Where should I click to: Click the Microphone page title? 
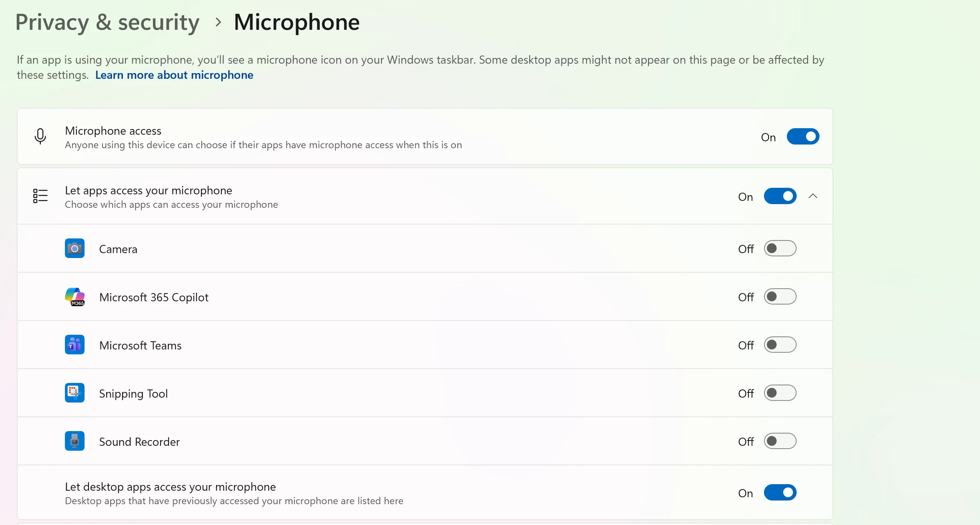pos(296,22)
